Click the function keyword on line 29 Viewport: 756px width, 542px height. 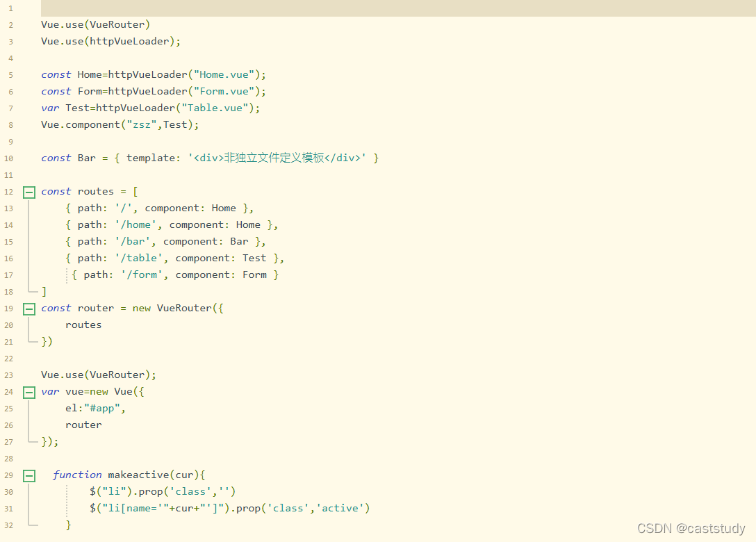77,475
